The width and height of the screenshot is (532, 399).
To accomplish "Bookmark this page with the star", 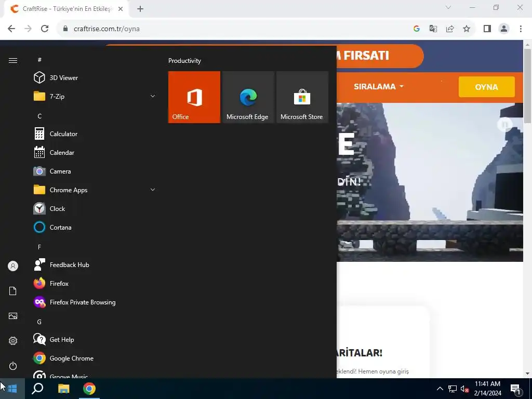I will [467, 29].
